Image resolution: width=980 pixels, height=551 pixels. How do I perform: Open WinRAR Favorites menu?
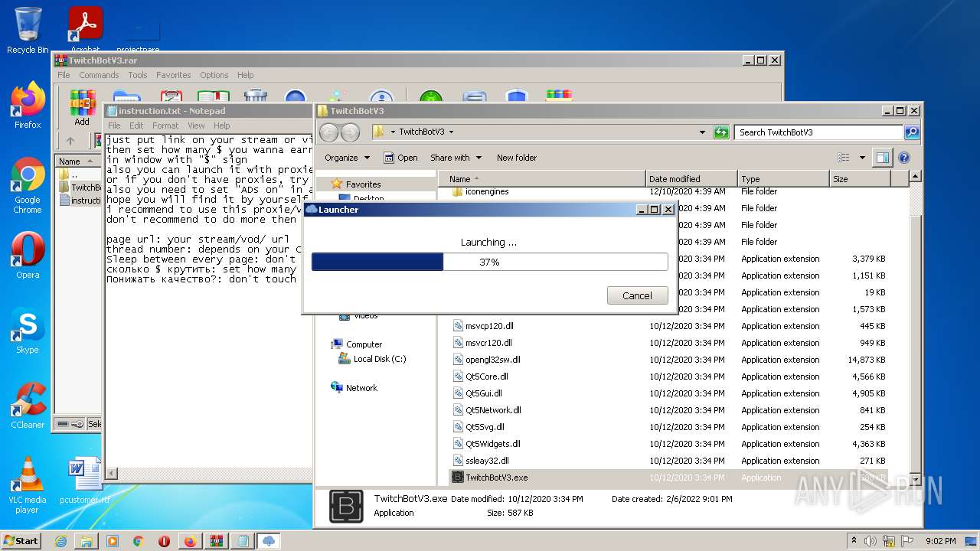[x=174, y=75]
